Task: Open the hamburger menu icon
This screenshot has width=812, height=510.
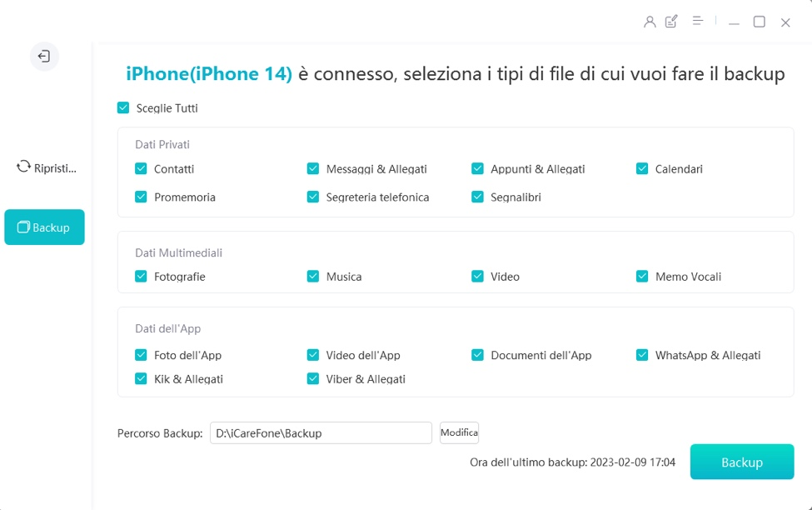Action: [698, 22]
